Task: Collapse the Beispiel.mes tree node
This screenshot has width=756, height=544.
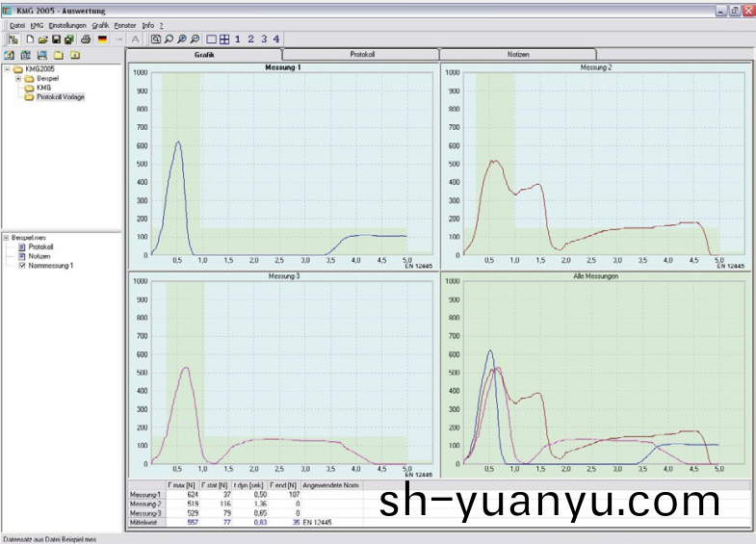Action: (x=7, y=237)
